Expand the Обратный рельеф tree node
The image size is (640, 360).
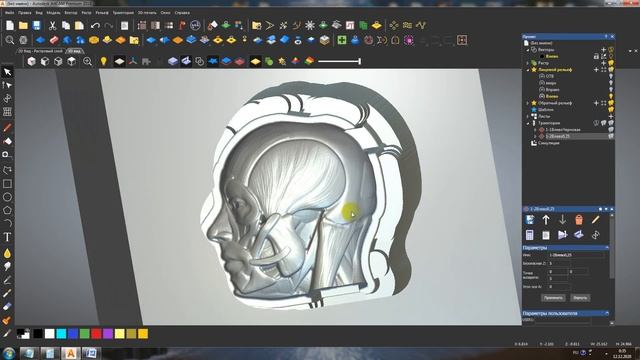[528, 103]
